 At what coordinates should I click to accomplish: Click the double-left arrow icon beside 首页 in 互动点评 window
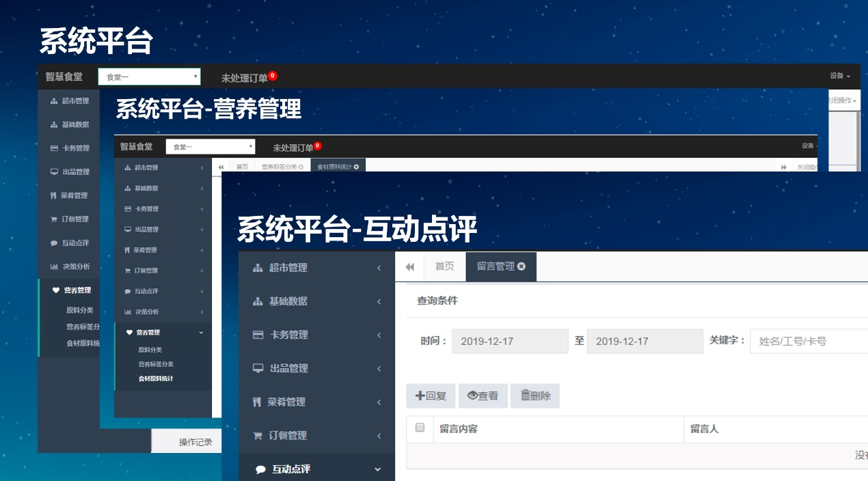coord(410,267)
